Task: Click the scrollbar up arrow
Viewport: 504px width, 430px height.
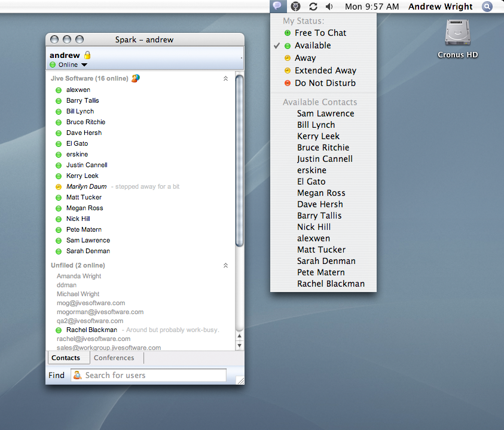Action: [x=240, y=336]
